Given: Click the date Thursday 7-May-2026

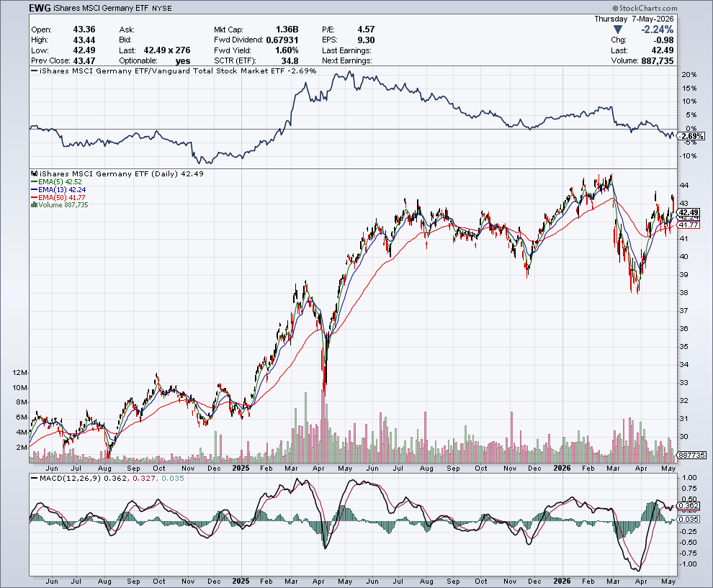Looking at the screenshot, I should point(634,19).
